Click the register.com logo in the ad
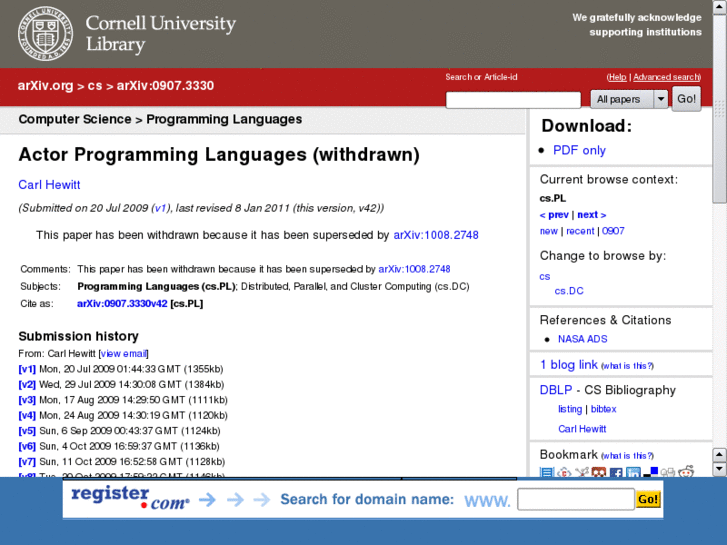The image size is (727, 545). click(x=130, y=498)
